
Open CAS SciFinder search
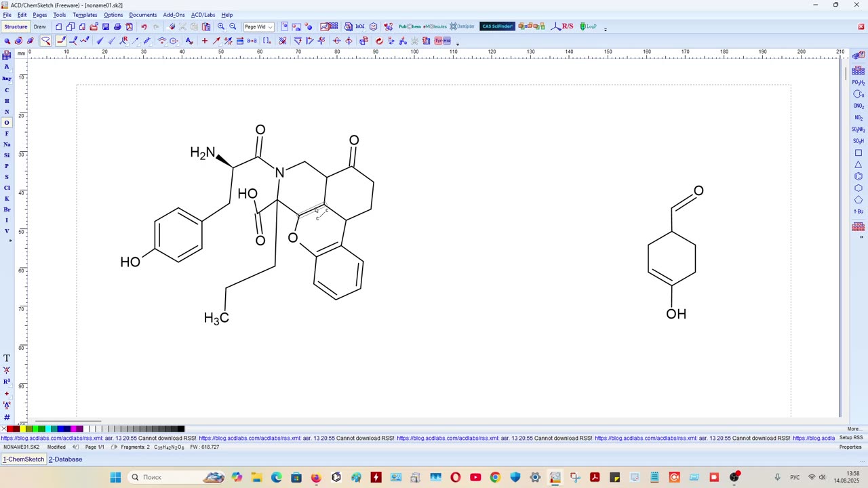coord(497,26)
